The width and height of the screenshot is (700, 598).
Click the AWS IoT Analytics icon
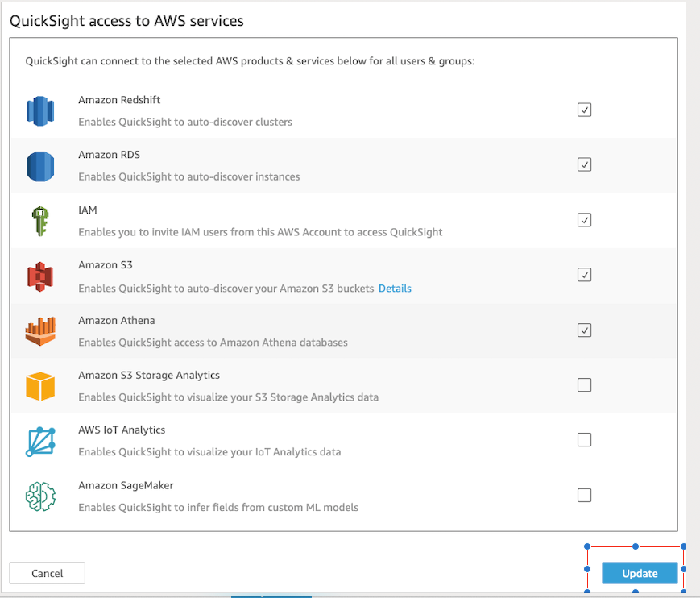pos(39,441)
